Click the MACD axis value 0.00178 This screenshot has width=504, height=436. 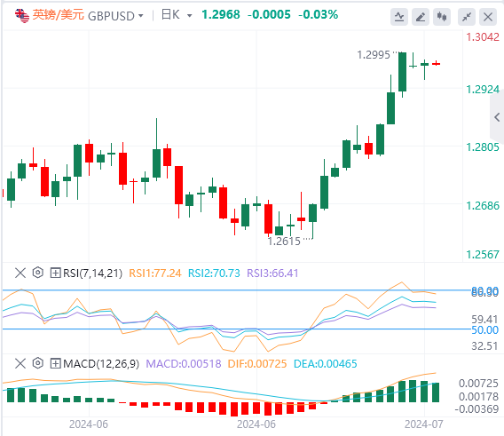(478, 397)
